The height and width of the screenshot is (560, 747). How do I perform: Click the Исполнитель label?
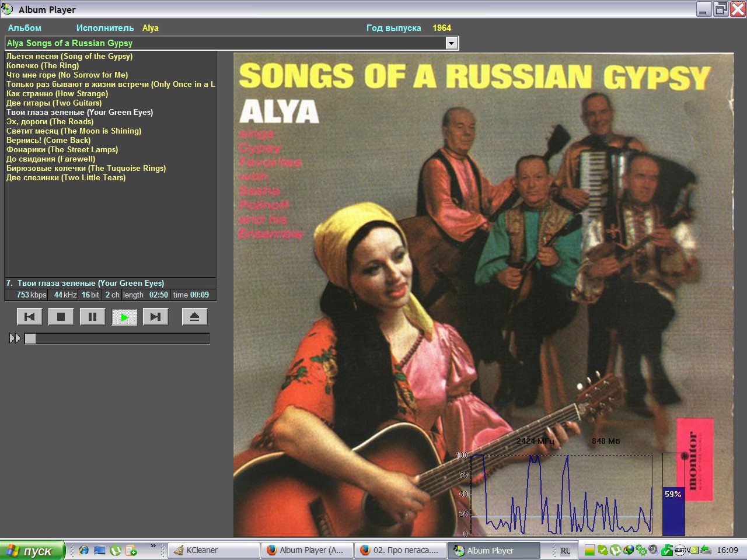(105, 28)
